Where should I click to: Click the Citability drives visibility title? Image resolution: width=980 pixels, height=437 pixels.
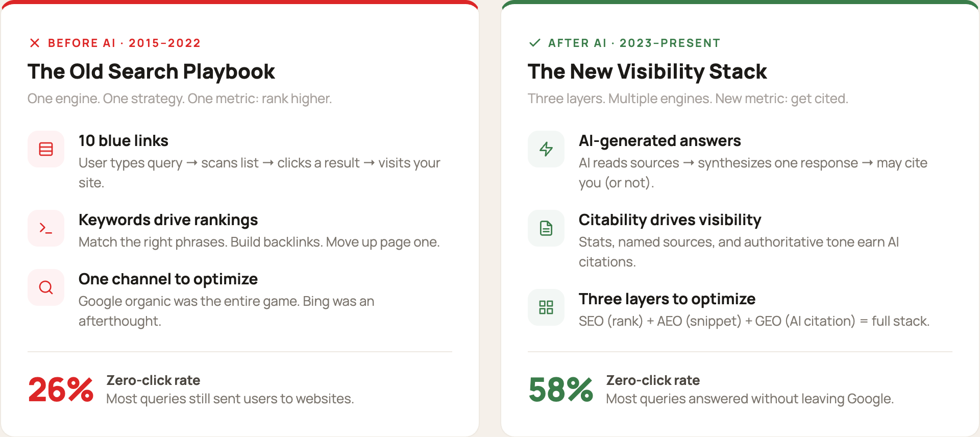(670, 220)
